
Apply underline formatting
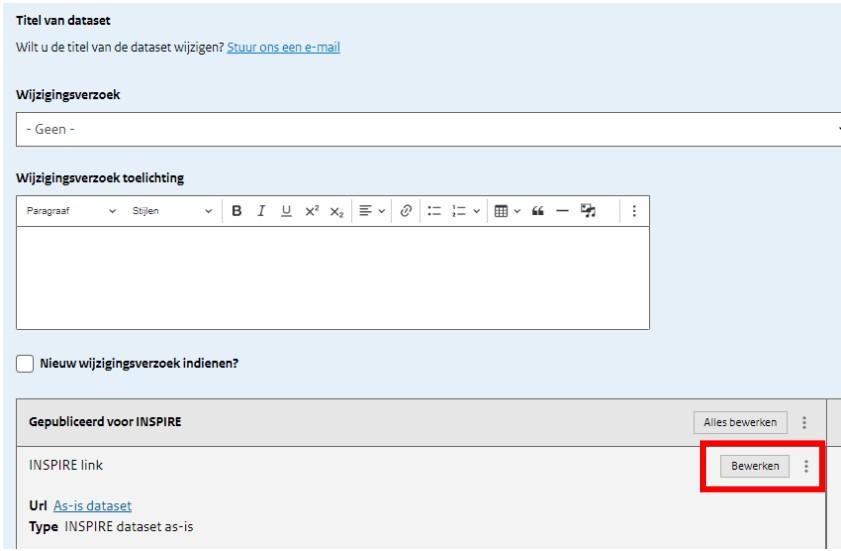tap(286, 211)
